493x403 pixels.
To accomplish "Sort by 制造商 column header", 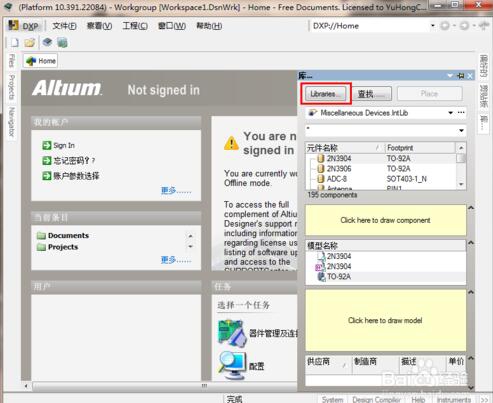I will click(375, 362).
